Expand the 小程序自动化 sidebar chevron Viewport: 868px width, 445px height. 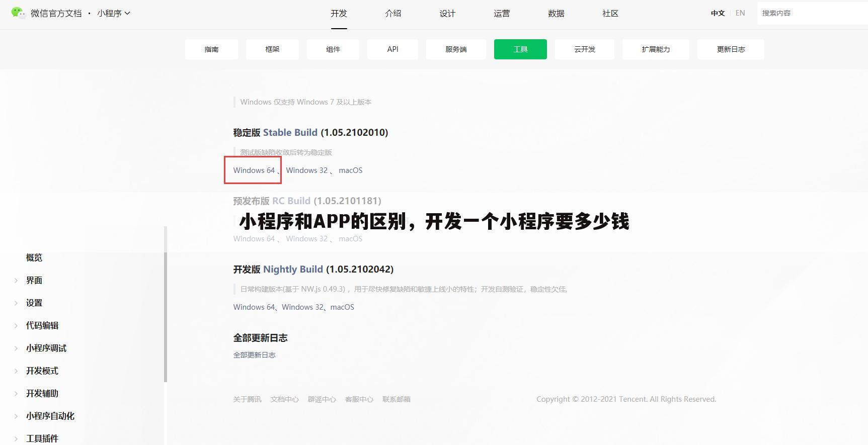(x=16, y=416)
